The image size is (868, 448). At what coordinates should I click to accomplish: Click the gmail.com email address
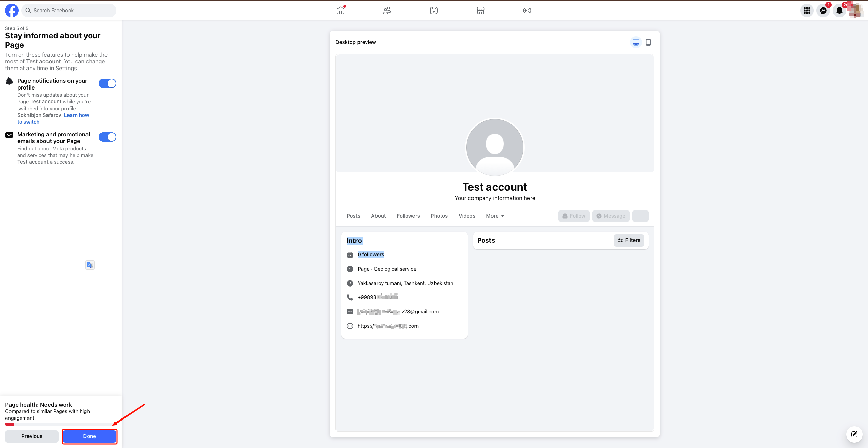[398, 312]
